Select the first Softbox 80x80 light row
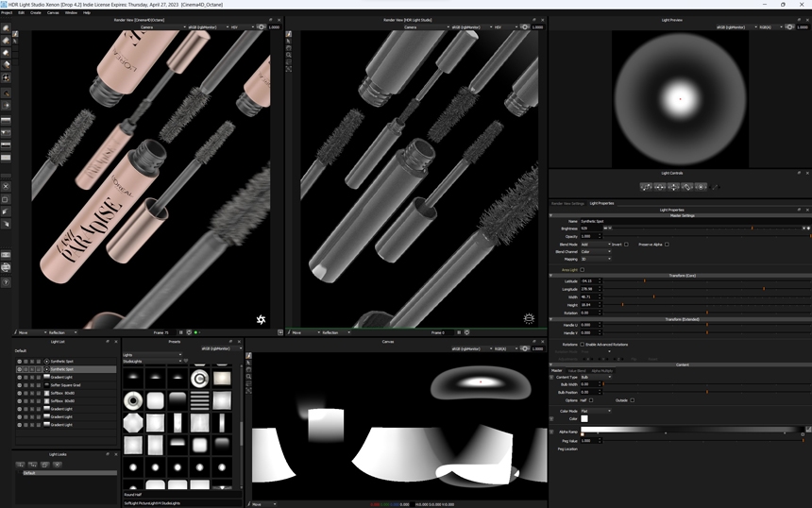812x508 pixels. (x=66, y=393)
